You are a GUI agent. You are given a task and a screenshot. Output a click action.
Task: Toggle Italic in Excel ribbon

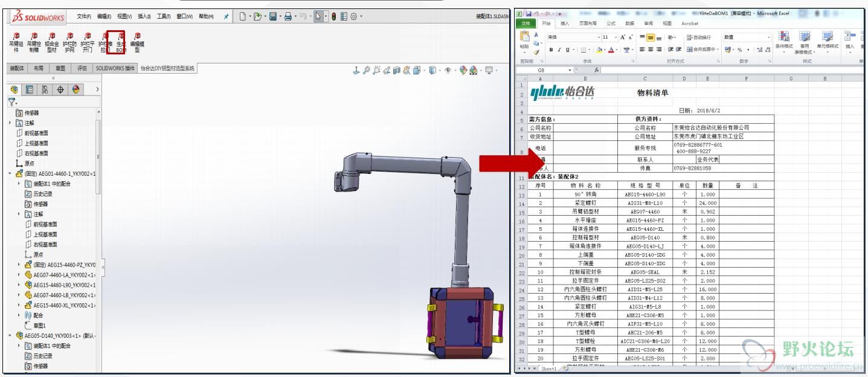[559, 50]
